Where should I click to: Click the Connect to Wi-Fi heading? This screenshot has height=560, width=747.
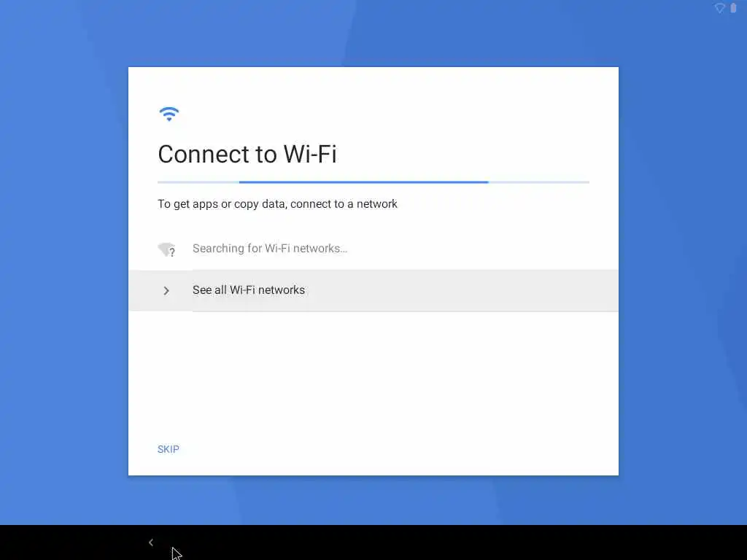coord(247,155)
